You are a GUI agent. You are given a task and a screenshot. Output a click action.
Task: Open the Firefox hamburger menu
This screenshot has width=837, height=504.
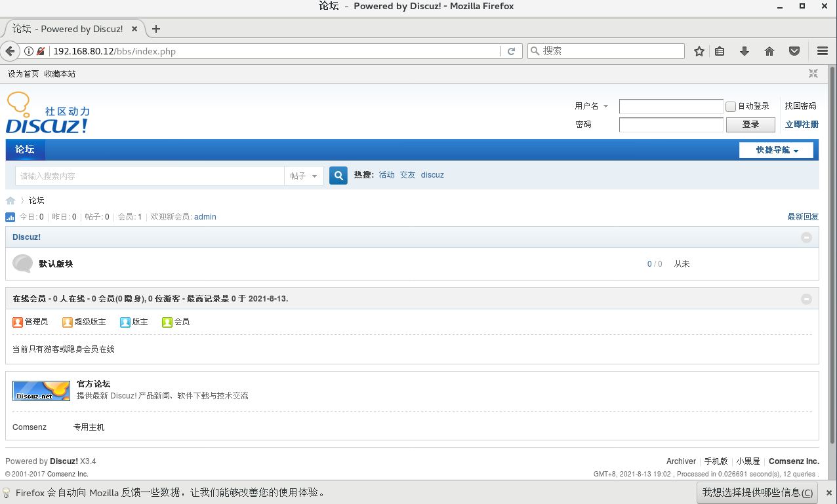pos(823,51)
